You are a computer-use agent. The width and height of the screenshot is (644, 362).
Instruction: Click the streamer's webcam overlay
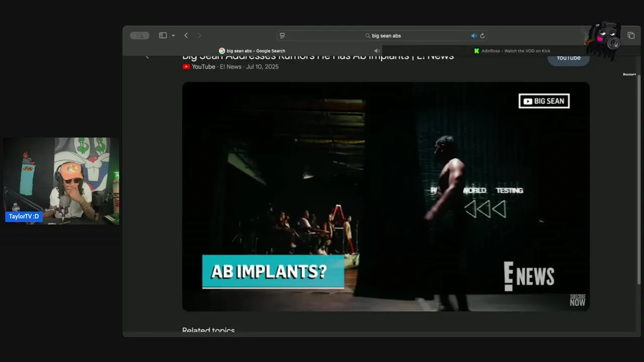(61, 180)
